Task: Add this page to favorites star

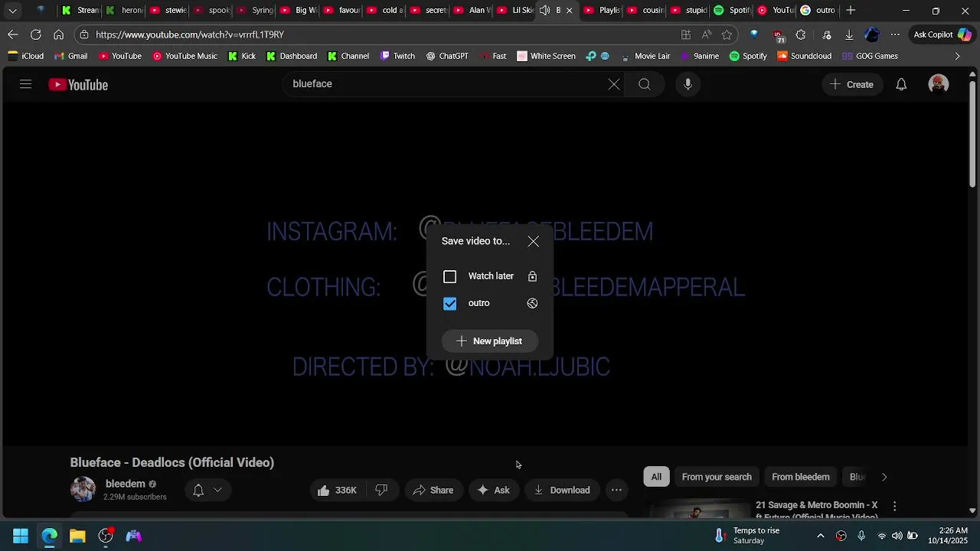Action: 727,34
